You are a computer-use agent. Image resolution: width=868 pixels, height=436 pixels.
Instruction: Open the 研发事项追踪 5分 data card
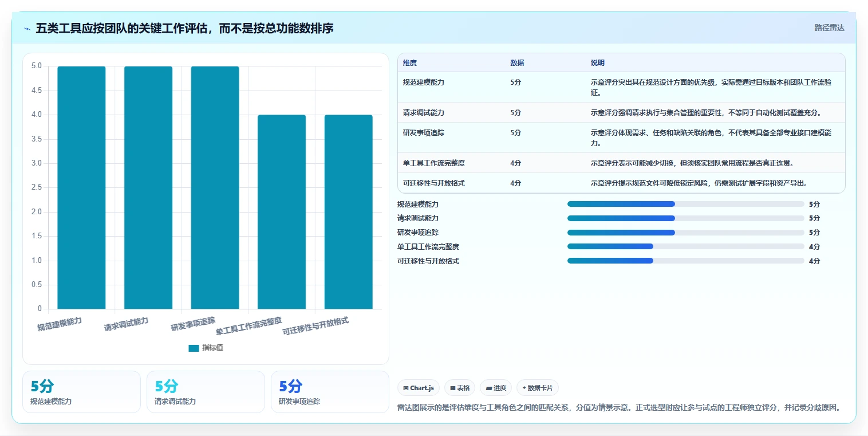tap(330, 392)
